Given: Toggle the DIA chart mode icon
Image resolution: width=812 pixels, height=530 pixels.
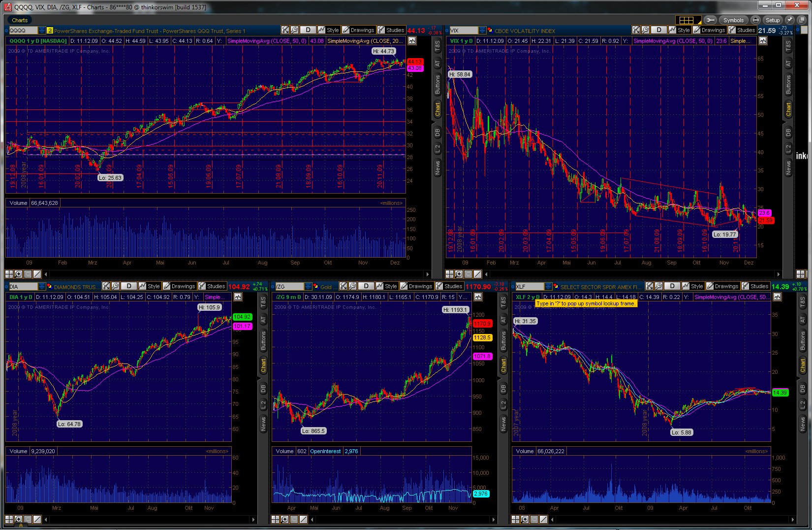Looking at the screenshot, I should coord(238,297).
